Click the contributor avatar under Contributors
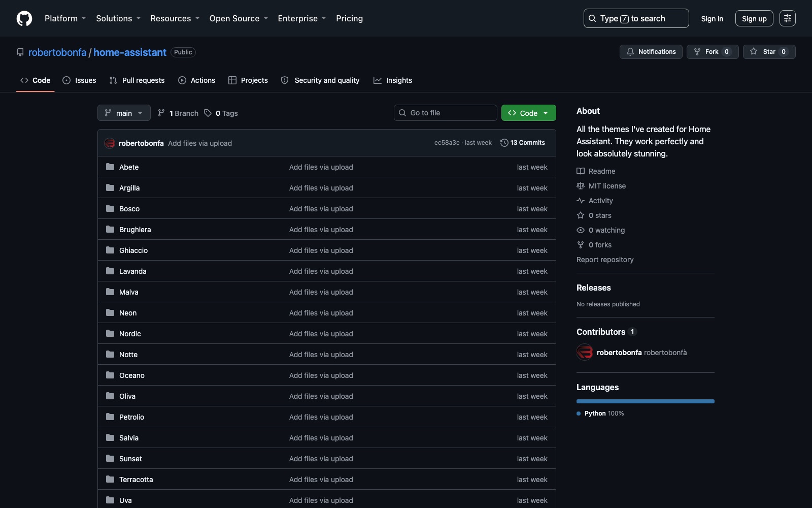 tap(585, 352)
